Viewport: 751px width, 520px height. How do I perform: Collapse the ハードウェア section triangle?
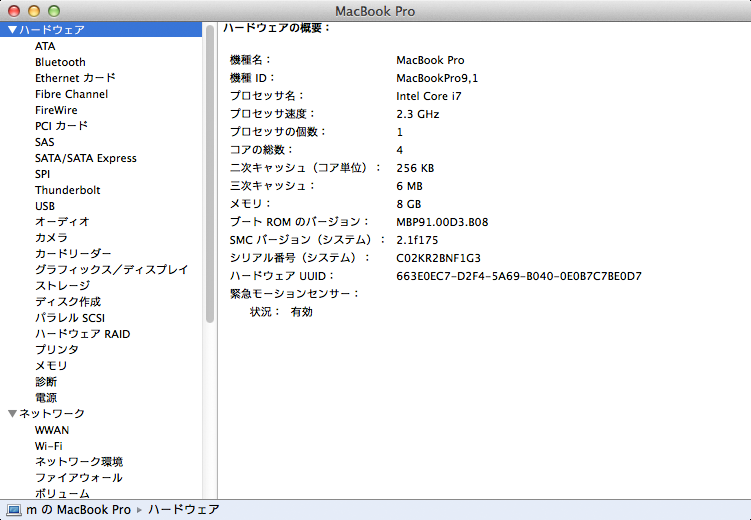click(12, 30)
